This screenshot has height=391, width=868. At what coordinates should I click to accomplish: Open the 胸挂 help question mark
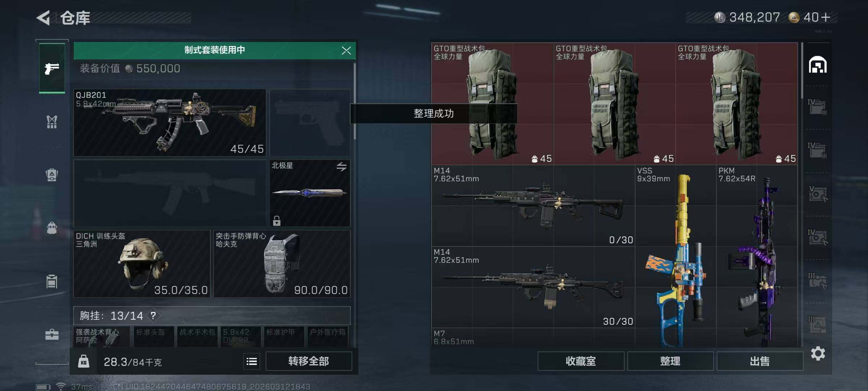pyautogui.click(x=153, y=316)
